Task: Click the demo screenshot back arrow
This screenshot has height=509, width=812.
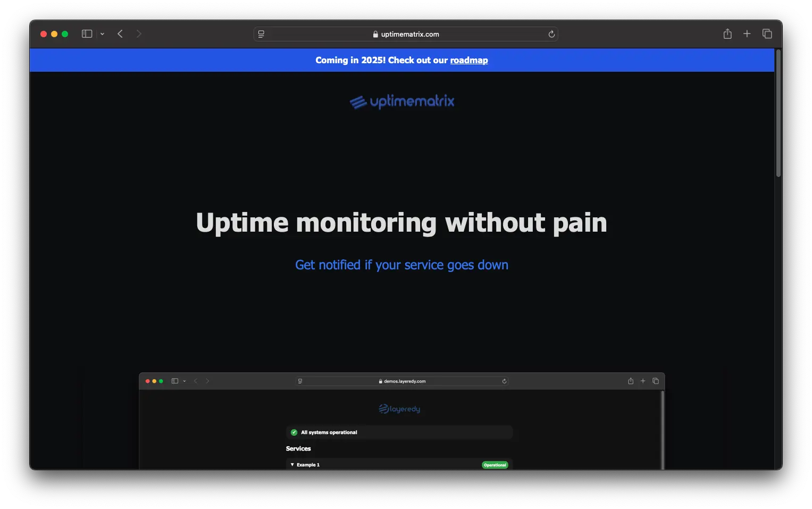Action: pos(196,381)
